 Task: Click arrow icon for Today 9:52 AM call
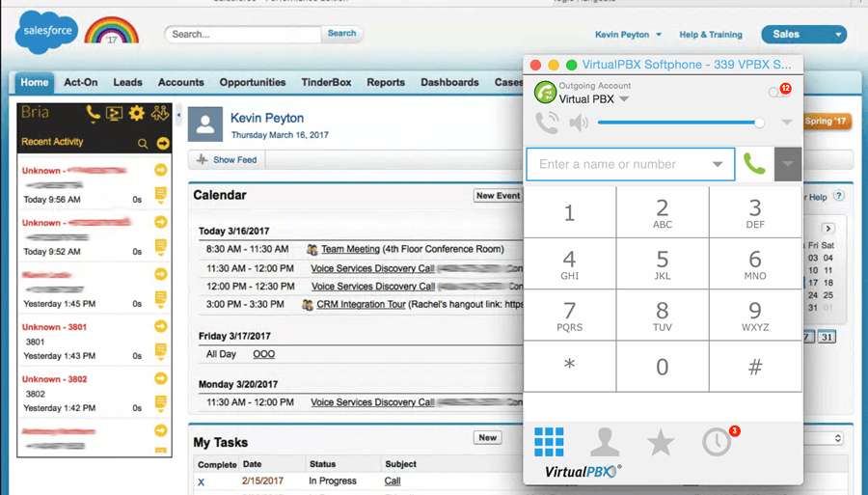pos(160,222)
